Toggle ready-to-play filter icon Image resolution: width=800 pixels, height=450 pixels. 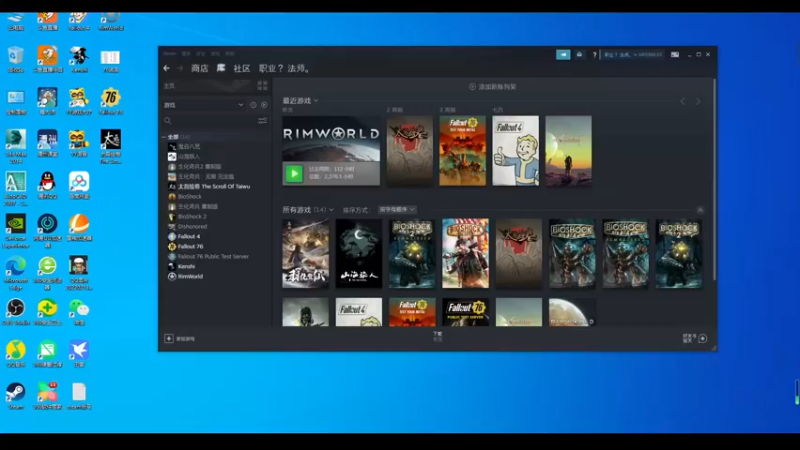[x=264, y=105]
